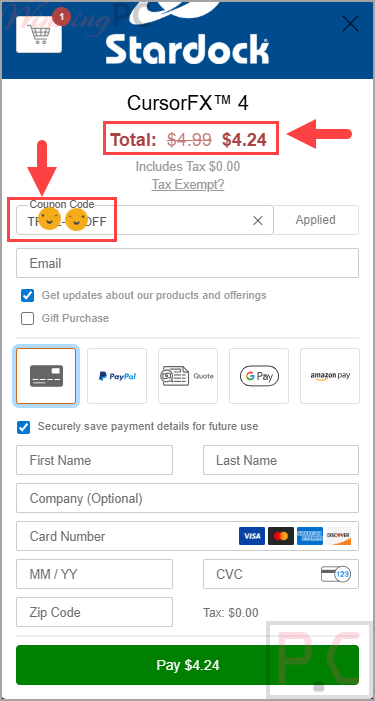Uncheck product updates and offerings checkbox

27,296
